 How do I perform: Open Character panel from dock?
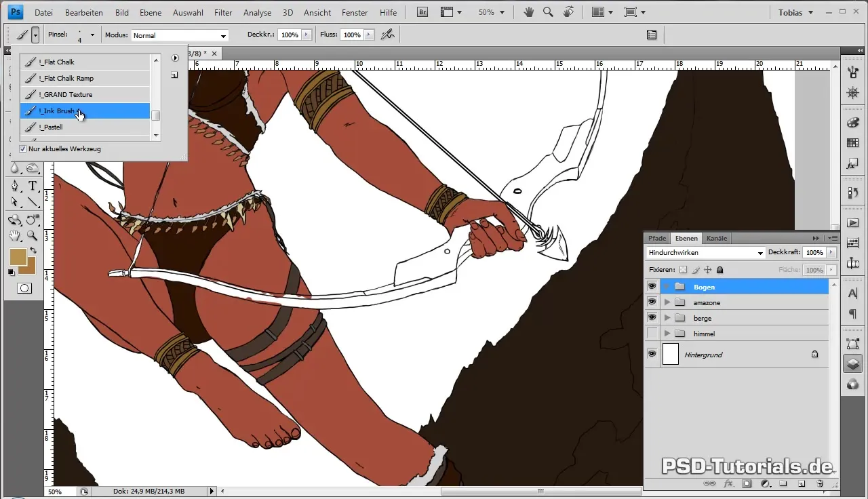(853, 294)
